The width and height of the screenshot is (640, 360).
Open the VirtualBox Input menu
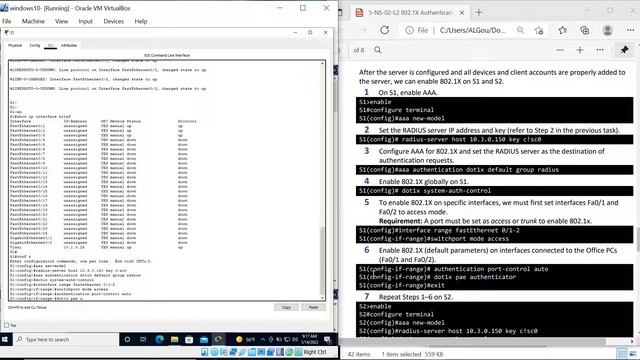point(85,21)
